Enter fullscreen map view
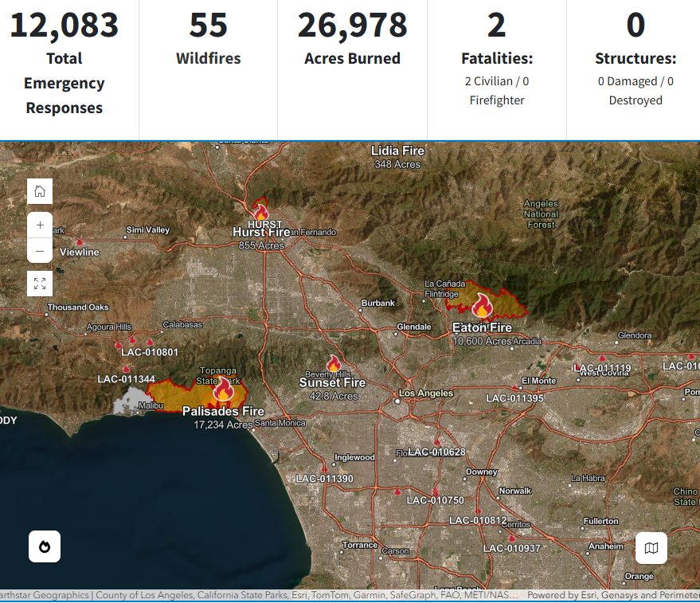The height and width of the screenshot is (603, 700). (40, 284)
